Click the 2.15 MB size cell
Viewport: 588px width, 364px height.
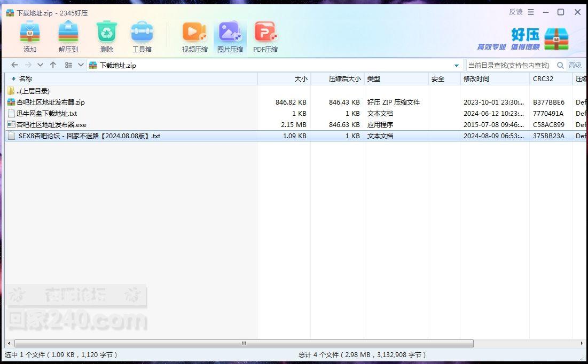click(x=294, y=124)
